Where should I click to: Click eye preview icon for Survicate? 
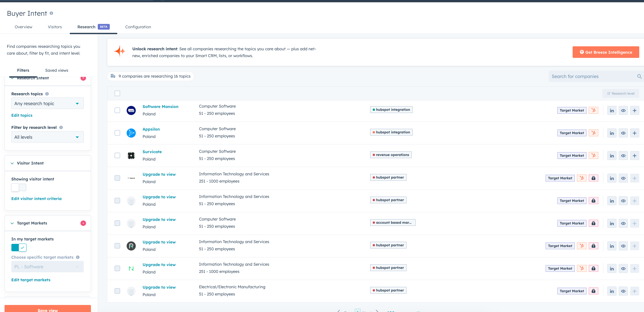pyautogui.click(x=623, y=156)
